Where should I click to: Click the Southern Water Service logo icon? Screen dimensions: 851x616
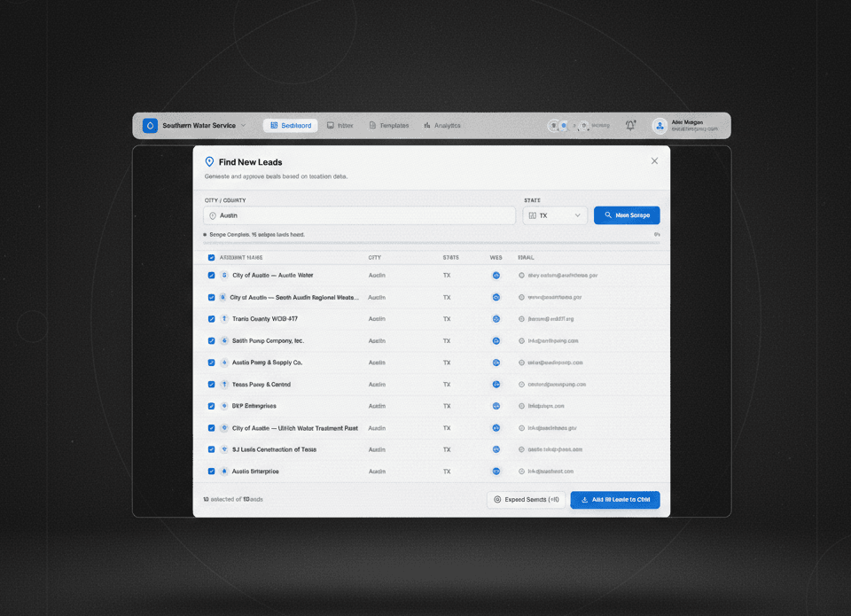(x=149, y=125)
